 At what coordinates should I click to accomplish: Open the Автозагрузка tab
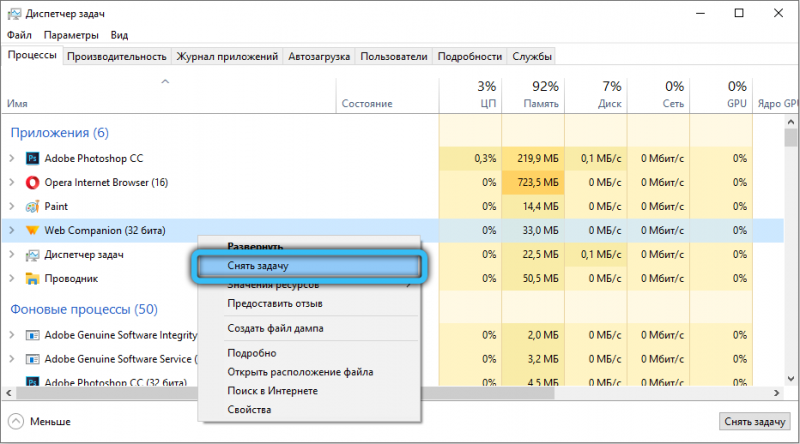[x=319, y=56]
